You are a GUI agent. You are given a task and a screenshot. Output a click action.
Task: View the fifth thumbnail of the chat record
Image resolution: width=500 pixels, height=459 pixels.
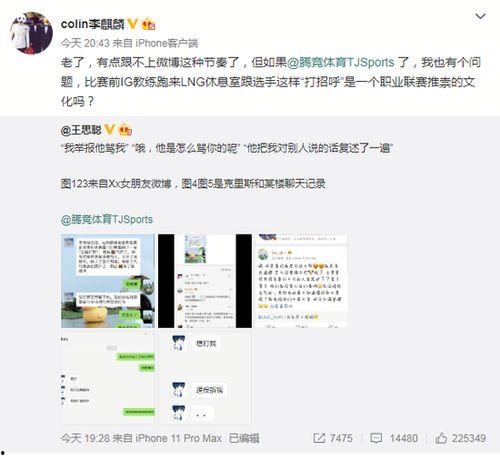coord(205,378)
